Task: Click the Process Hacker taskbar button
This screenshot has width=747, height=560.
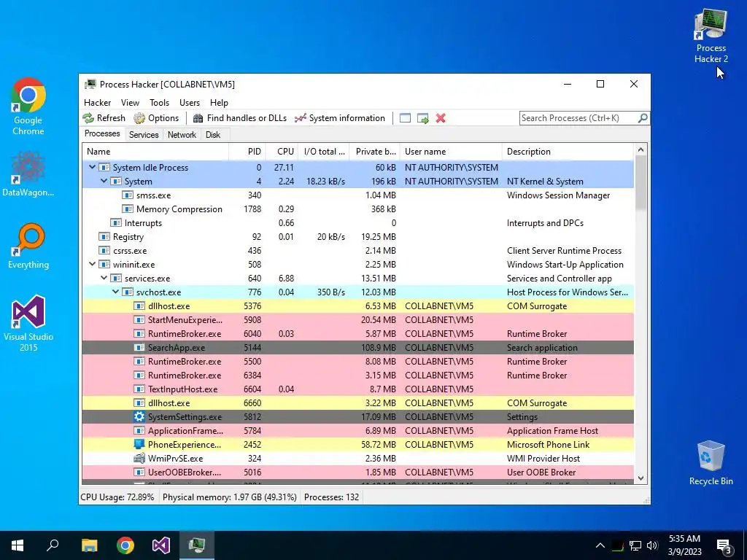Action: [197, 545]
